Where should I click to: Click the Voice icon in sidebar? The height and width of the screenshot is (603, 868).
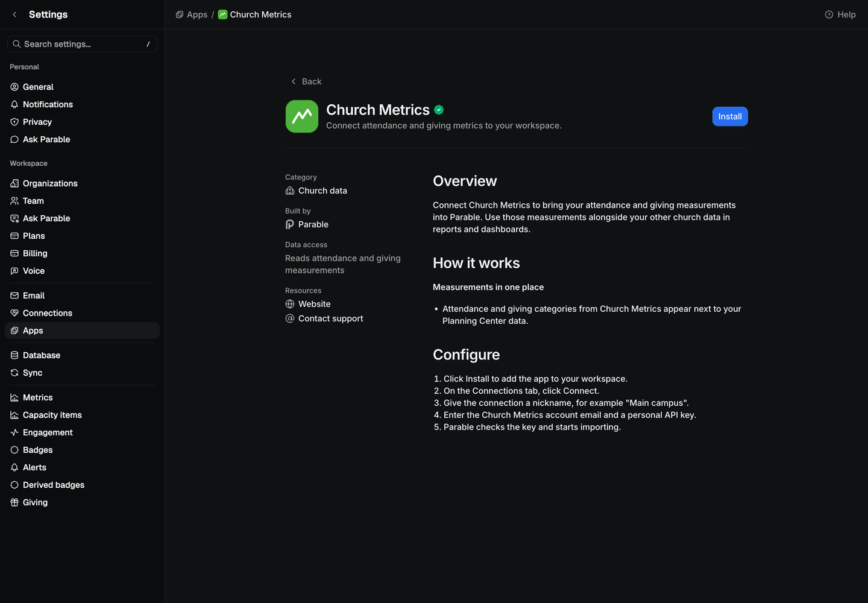click(x=14, y=271)
